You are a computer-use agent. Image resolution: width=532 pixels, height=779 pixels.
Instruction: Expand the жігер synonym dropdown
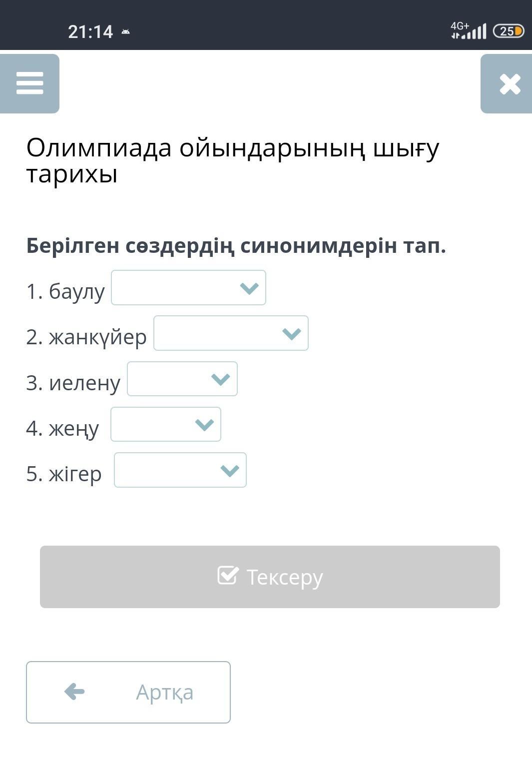click(180, 470)
